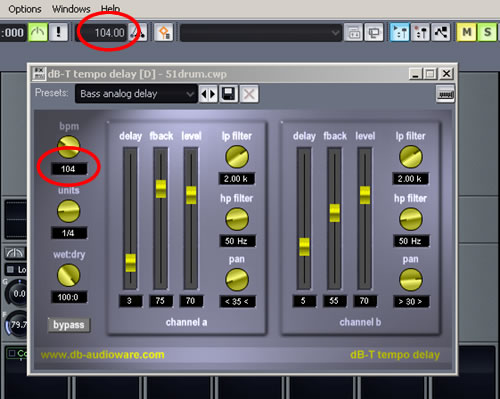
Task: Open the Options menu
Action: pyautogui.click(x=25, y=9)
